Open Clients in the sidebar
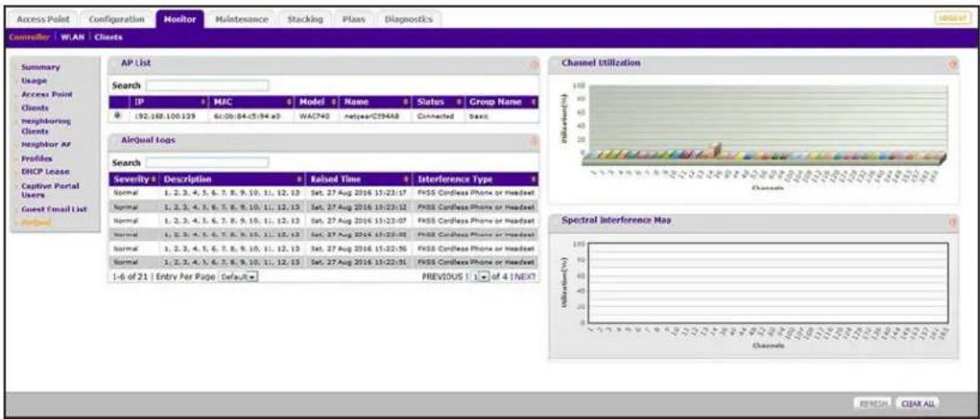Screen dimensions: 980x419 pos(35,108)
